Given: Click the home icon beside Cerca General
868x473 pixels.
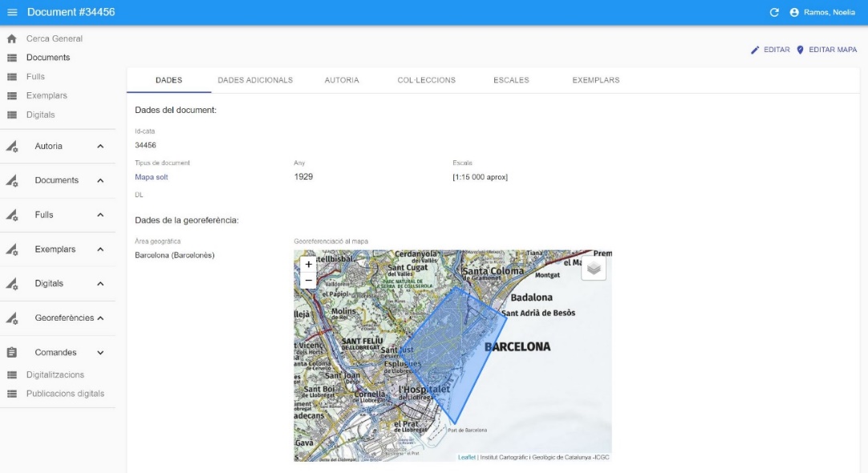Looking at the screenshot, I should (11, 38).
